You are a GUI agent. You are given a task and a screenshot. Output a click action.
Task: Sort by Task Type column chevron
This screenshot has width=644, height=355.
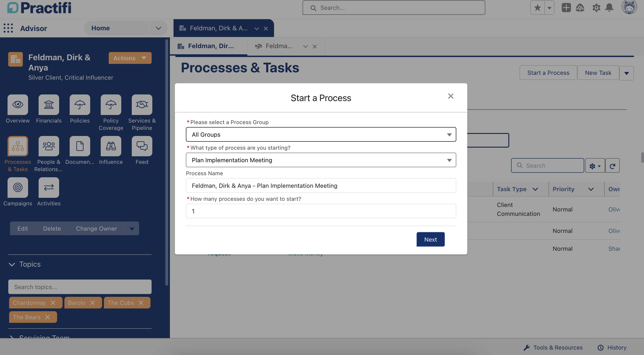[x=535, y=189]
